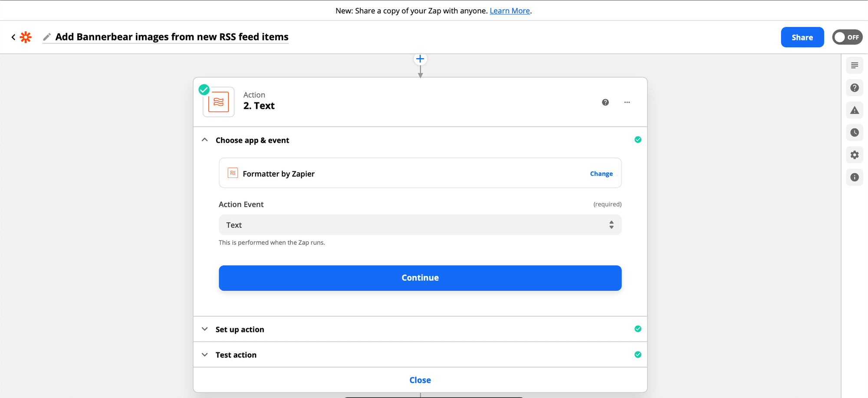Select the Formatter by Zapier app field
Viewport: 868px width, 398px height.
tap(420, 173)
